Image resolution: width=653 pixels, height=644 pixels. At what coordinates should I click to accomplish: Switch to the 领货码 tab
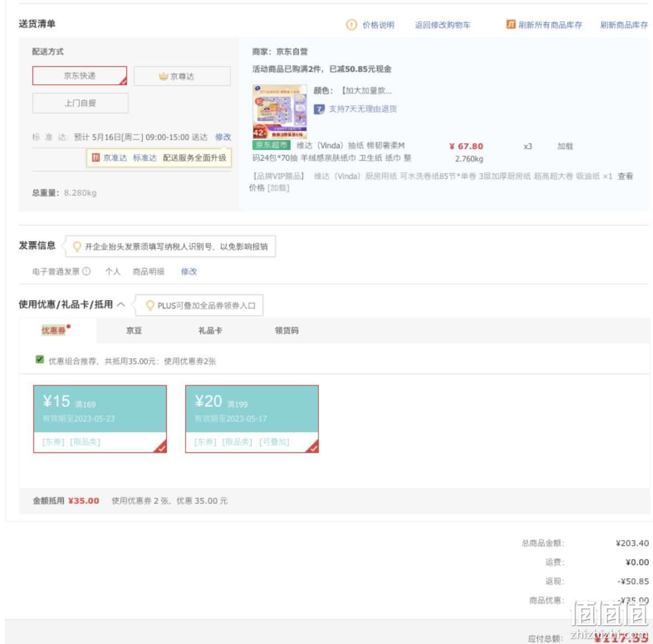pos(286,331)
